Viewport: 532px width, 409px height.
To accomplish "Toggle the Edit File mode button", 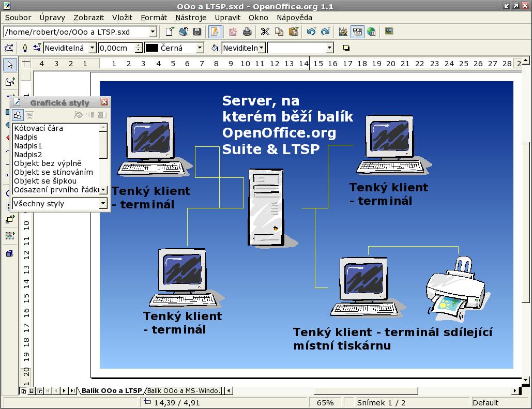I will pos(214,32).
